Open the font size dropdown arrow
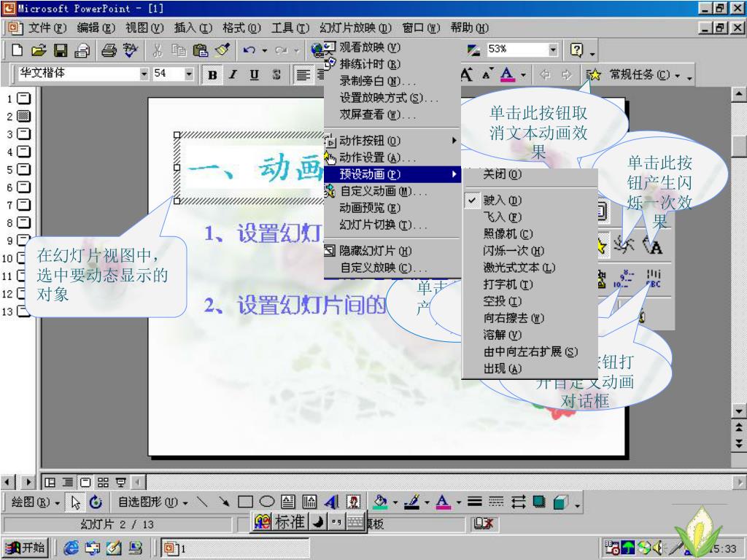747x560 pixels. tap(189, 74)
